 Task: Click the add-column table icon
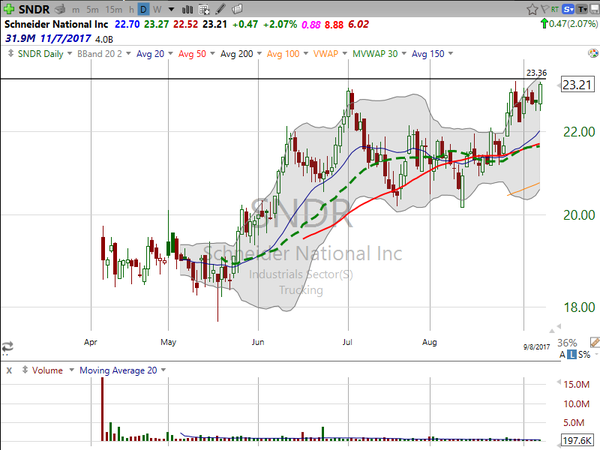(204, 9)
